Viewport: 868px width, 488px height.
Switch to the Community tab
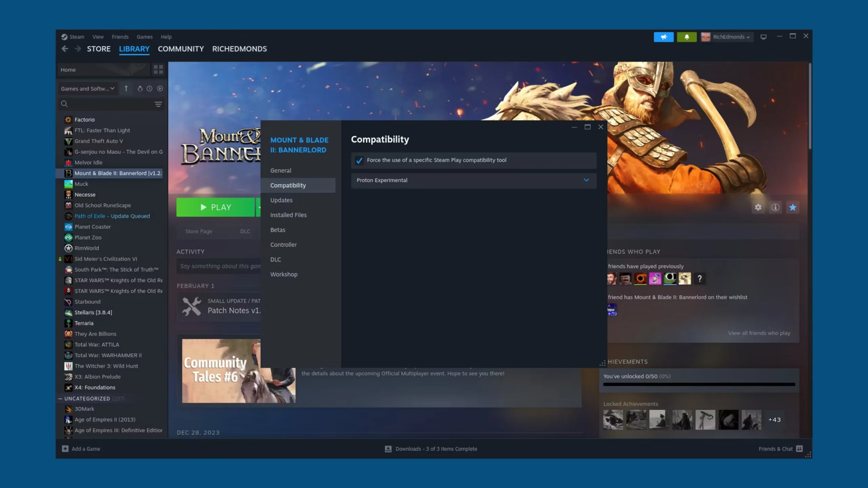[181, 49]
